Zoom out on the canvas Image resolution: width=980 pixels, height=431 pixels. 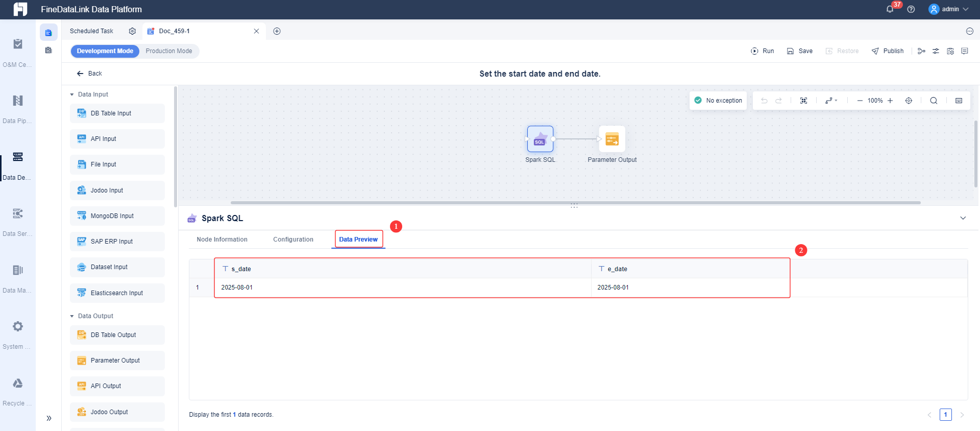pos(860,101)
